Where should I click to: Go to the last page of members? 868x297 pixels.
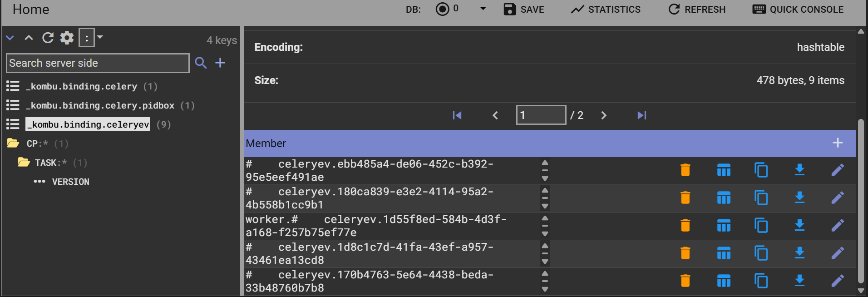(641, 115)
